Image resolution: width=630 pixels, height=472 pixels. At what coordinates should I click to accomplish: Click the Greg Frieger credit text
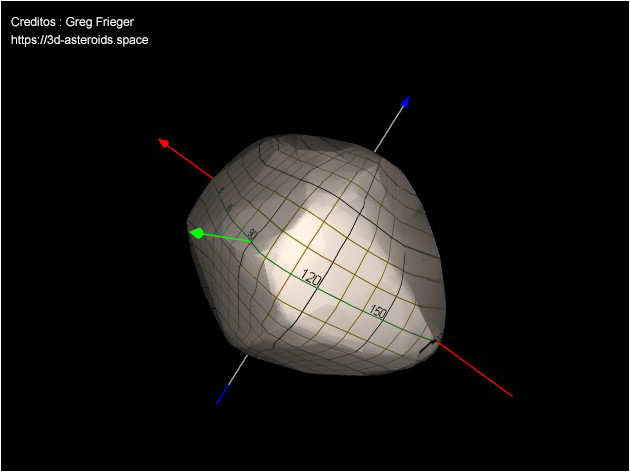pyautogui.click(x=99, y=21)
